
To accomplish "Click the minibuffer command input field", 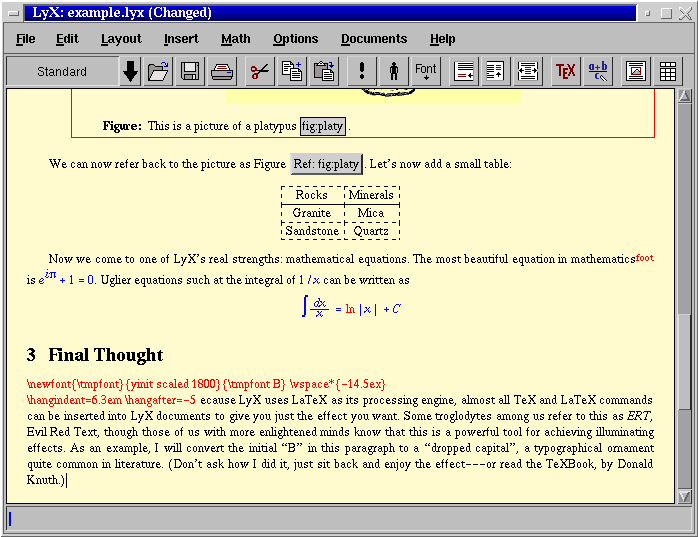I will click(x=349, y=519).
